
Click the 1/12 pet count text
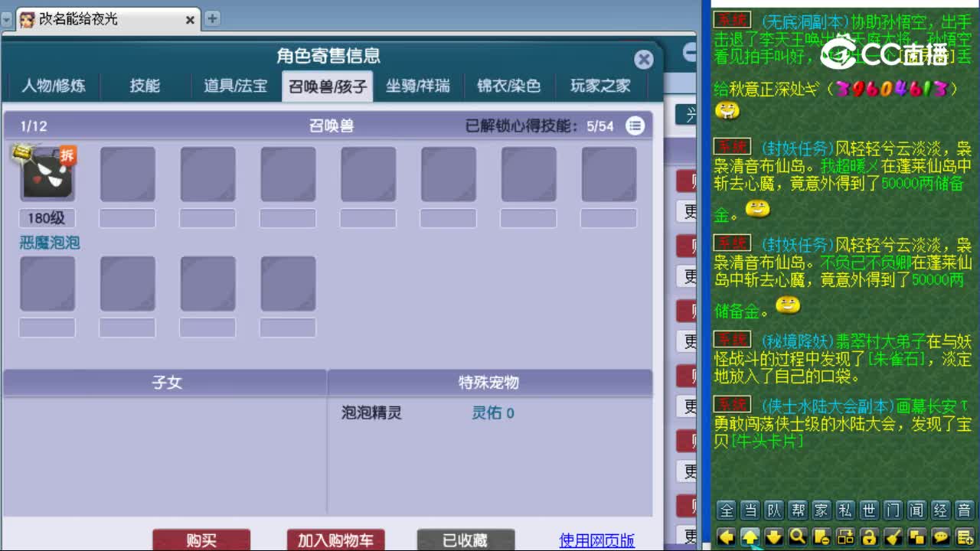tap(34, 126)
